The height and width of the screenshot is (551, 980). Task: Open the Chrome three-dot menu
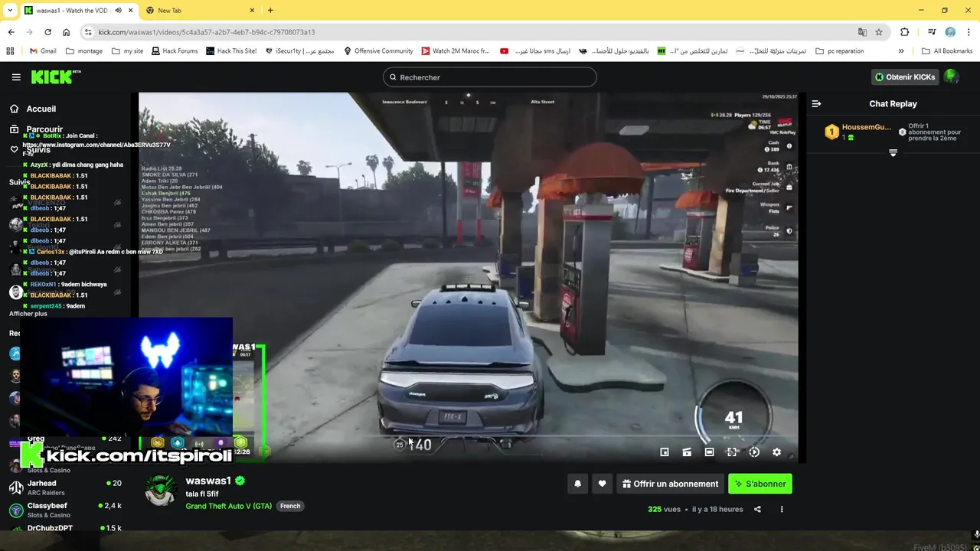(x=968, y=32)
